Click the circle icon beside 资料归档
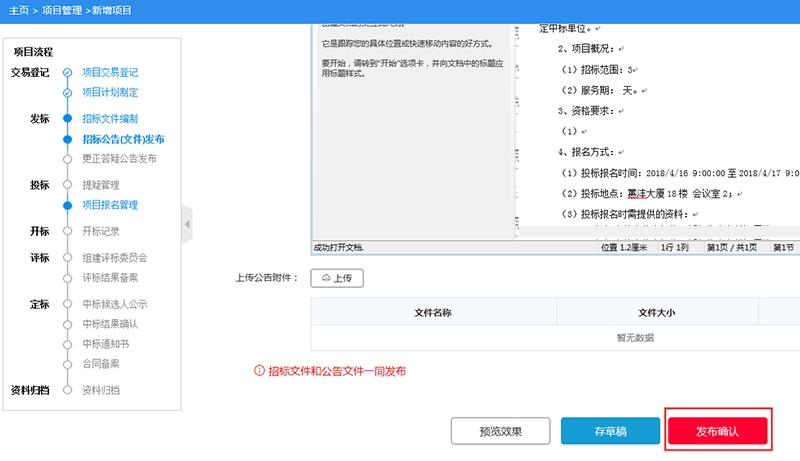The height and width of the screenshot is (461, 800). pos(67,390)
